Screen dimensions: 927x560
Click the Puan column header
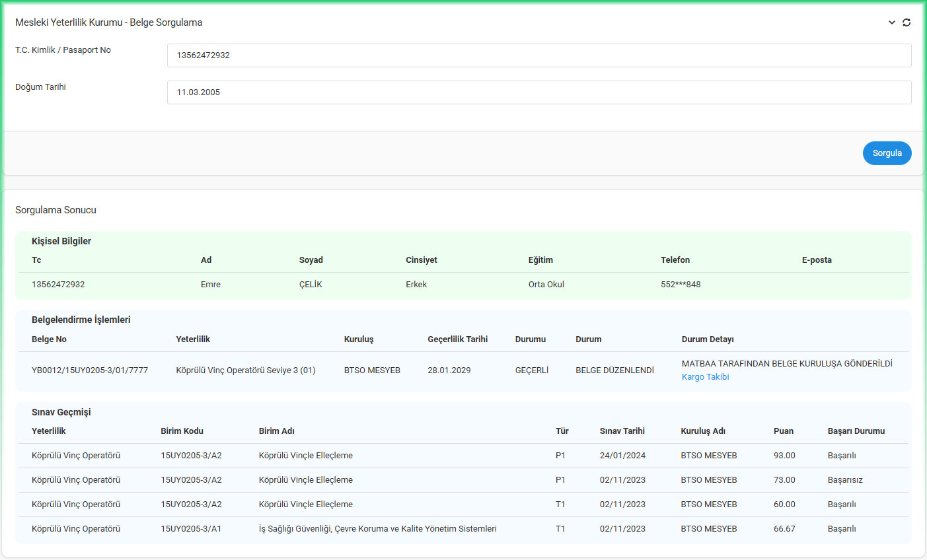tap(784, 431)
